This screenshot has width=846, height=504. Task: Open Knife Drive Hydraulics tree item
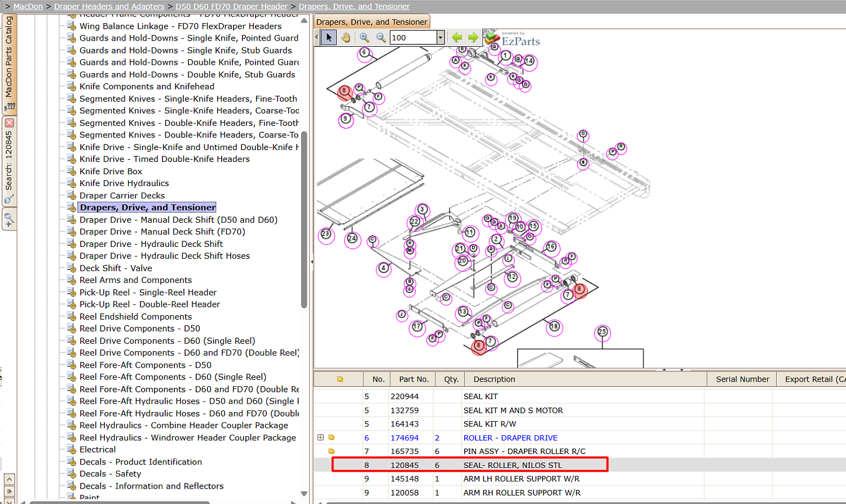124,183
